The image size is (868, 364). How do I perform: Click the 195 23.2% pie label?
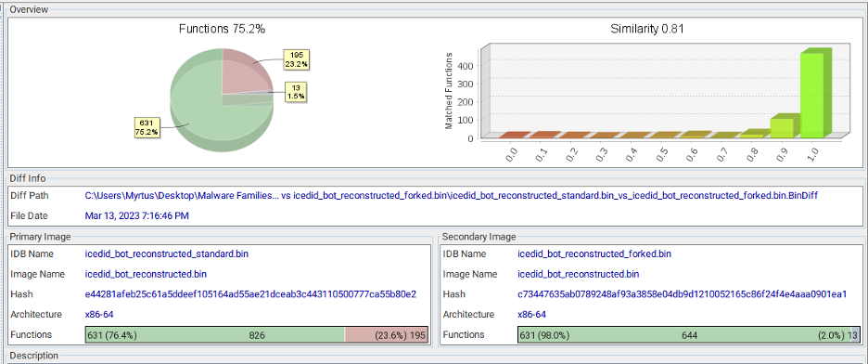tap(296, 59)
